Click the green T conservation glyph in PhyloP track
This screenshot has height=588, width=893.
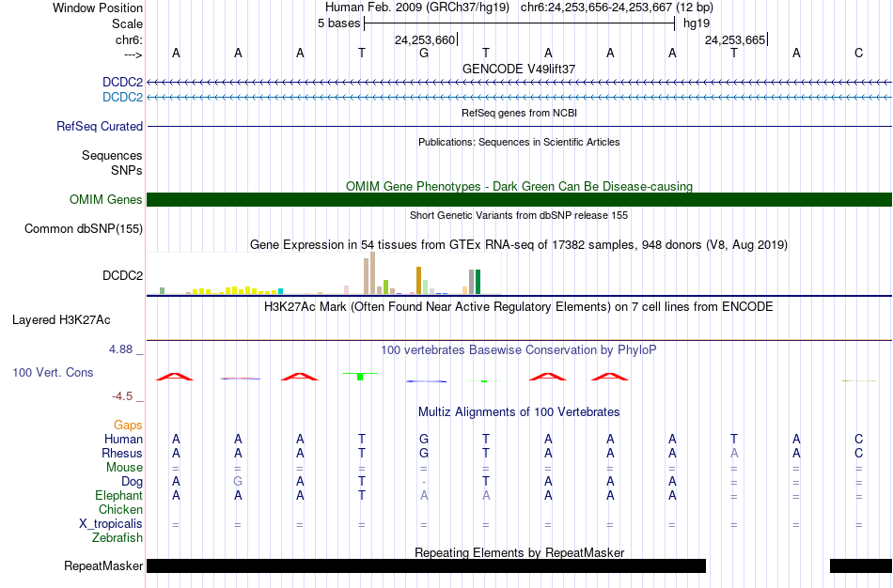(x=360, y=377)
